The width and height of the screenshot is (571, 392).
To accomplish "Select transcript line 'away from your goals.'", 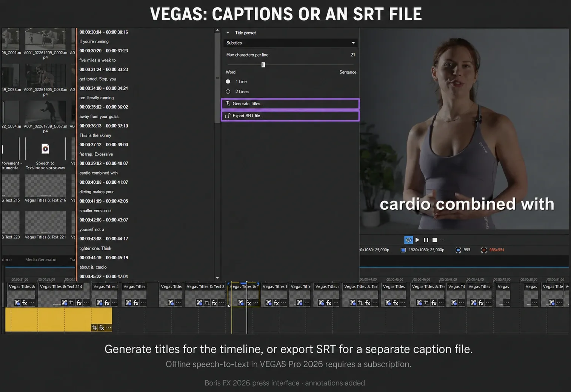I will pyautogui.click(x=99, y=117).
